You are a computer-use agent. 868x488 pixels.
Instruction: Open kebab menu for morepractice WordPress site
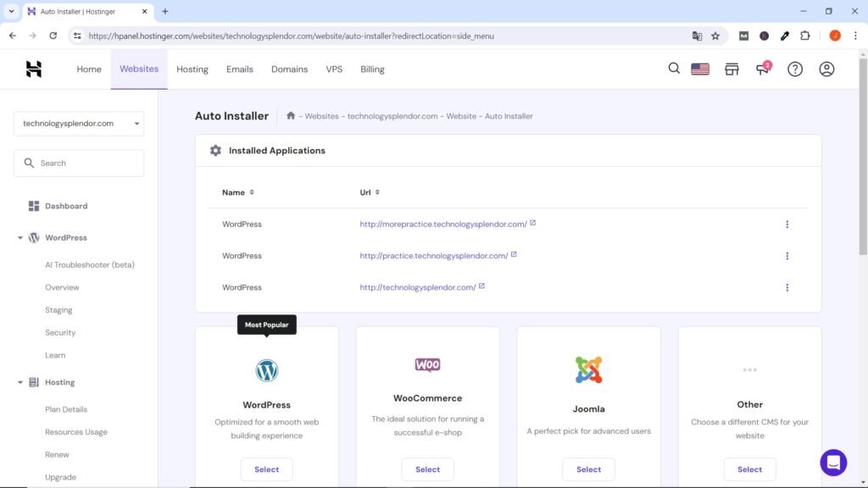pos(787,224)
